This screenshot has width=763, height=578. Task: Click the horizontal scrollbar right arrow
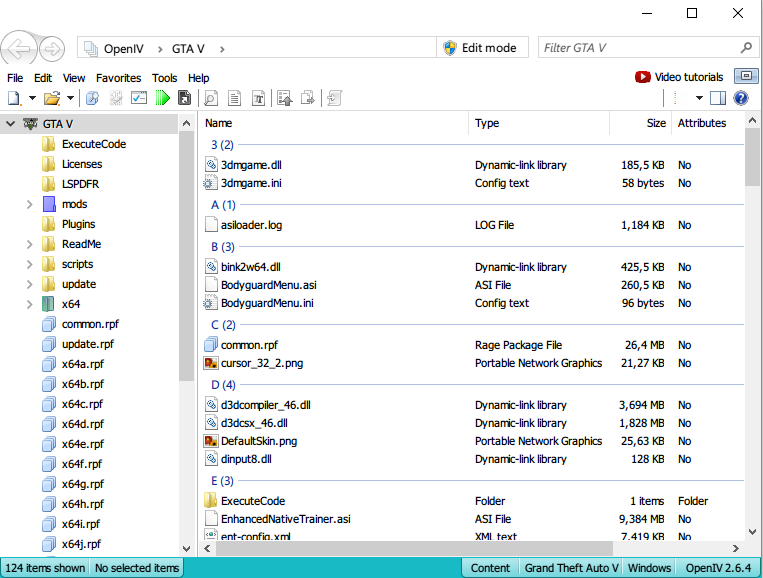736,548
